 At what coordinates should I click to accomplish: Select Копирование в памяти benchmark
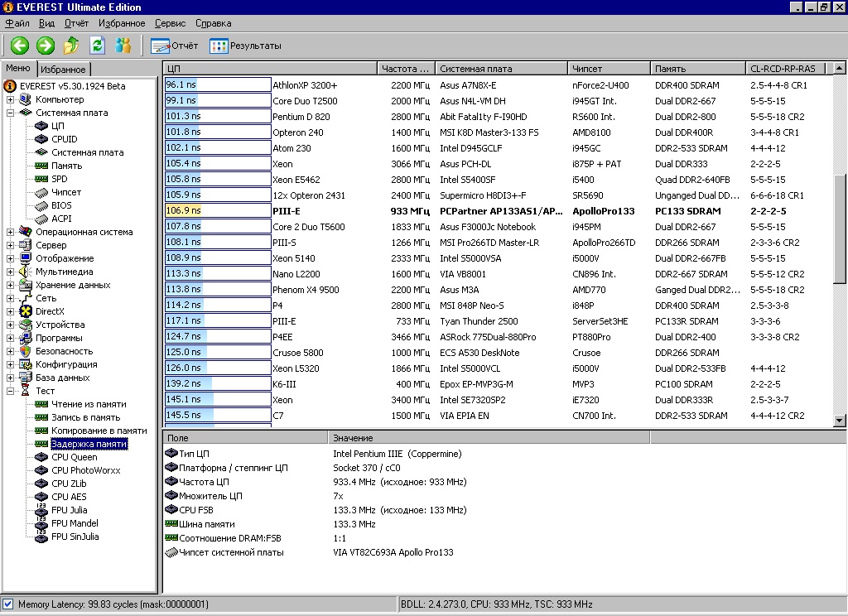pyautogui.click(x=99, y=431)
